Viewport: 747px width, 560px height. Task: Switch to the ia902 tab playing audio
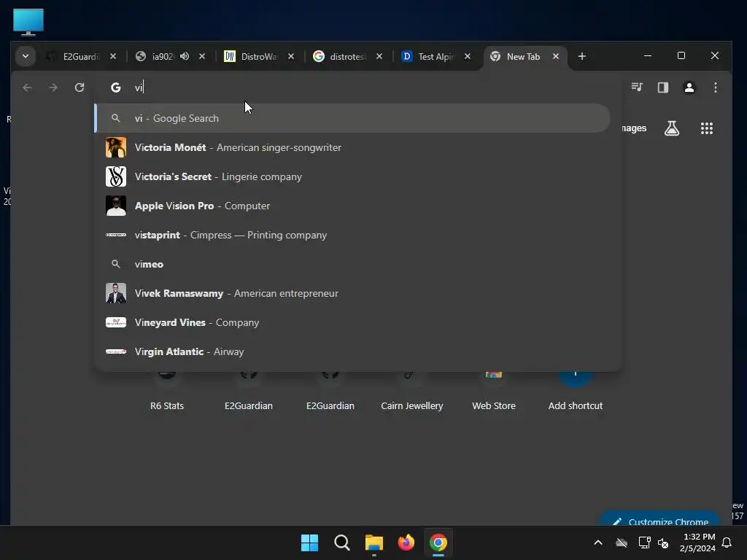170,56
